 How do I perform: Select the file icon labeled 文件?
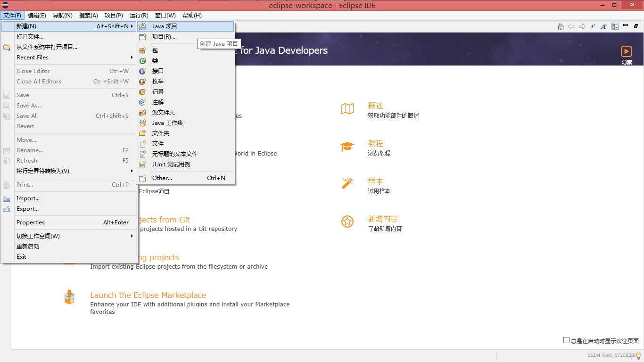click(142, 144)
